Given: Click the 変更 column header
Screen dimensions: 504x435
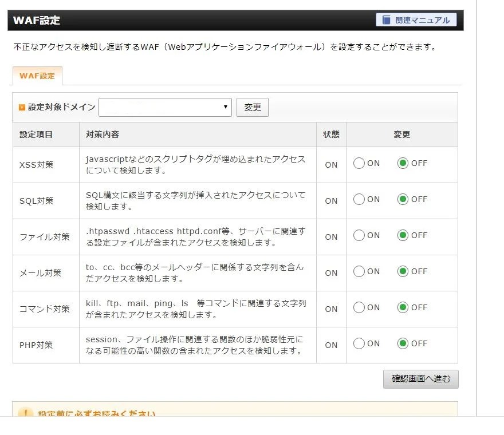Looking at the screenshot, I should [402, 135].
